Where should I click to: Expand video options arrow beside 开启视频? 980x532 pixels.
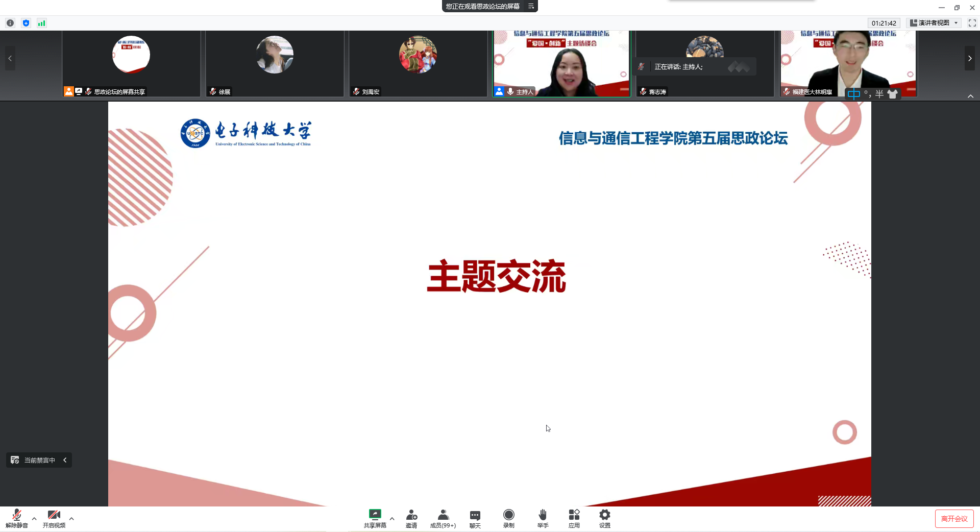coord(71,519)
